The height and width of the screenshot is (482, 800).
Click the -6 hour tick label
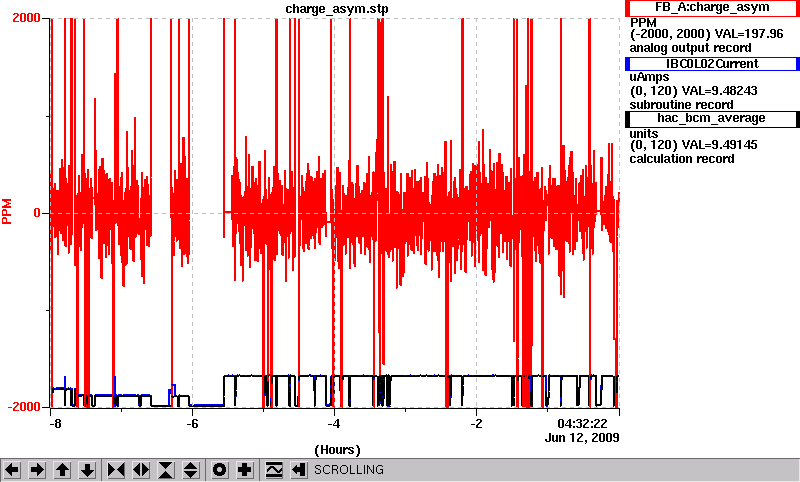pos(192,424)
